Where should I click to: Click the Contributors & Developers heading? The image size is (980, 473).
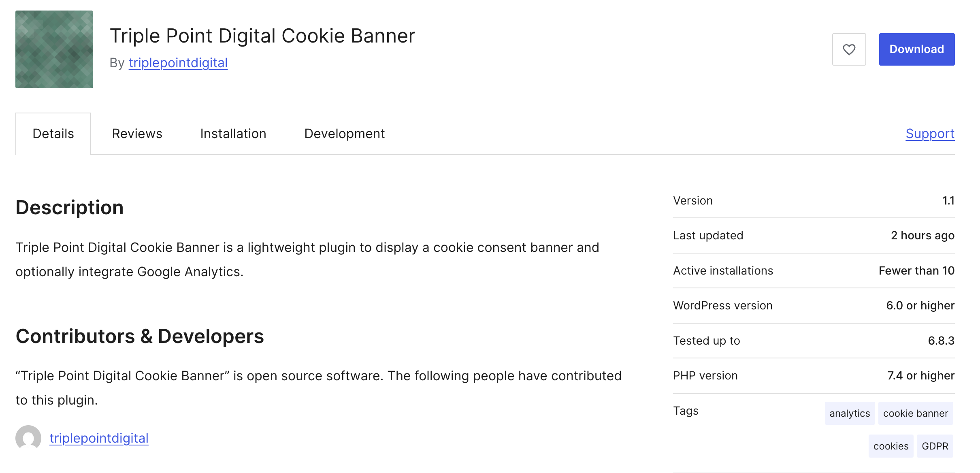coord(140,336)
